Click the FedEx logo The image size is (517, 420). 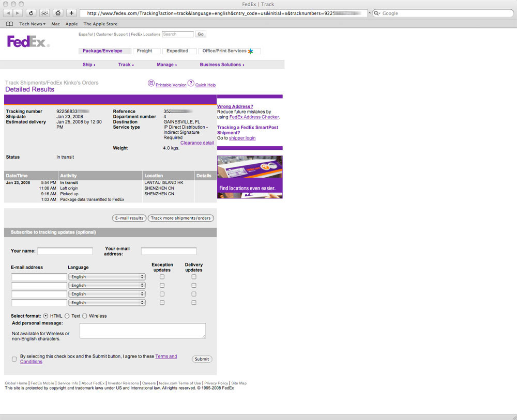28,41
